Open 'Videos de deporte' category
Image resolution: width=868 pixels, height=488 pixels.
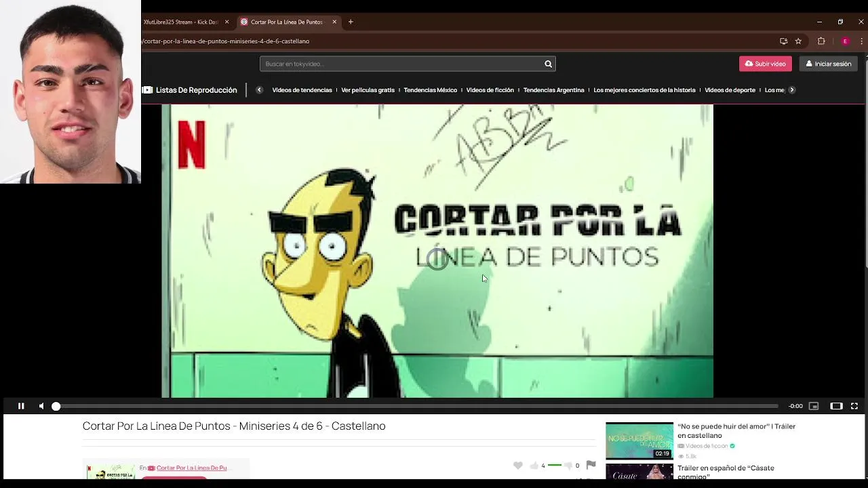[x=730, y=90]
